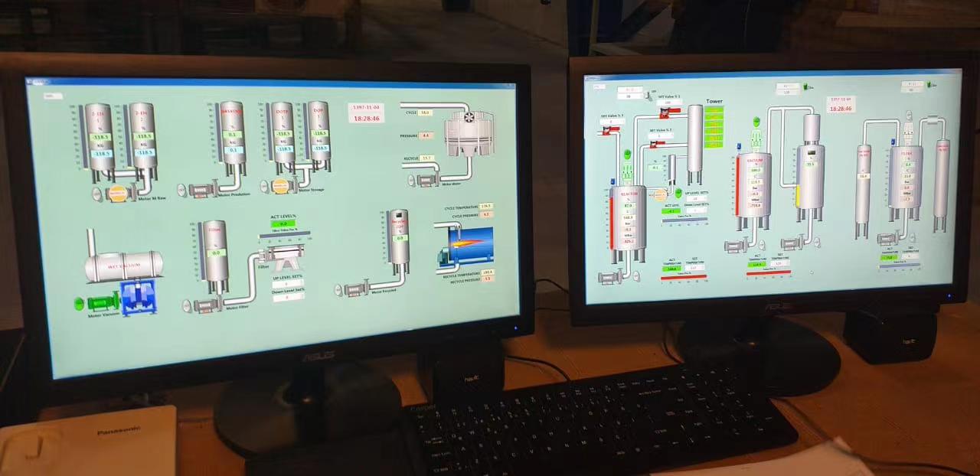Click the blue vacuum unit below horizontal tank

click(139, 297)
